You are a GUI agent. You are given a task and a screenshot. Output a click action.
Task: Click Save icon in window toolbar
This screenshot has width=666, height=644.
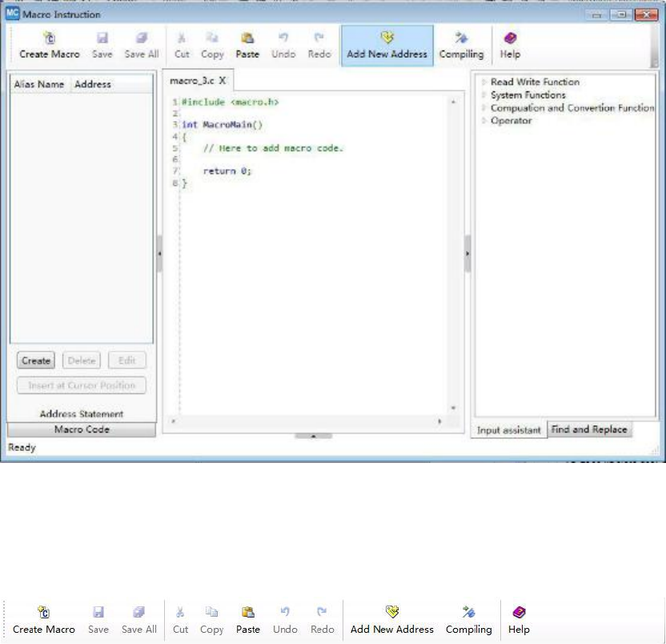(102, 38)
